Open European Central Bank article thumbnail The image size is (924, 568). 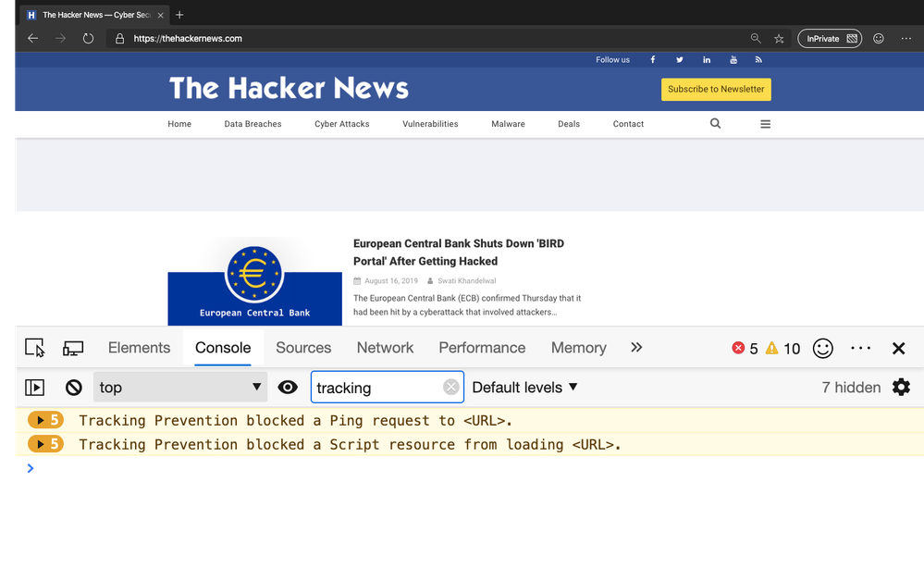pyautogui.click(x=254, y=281)
